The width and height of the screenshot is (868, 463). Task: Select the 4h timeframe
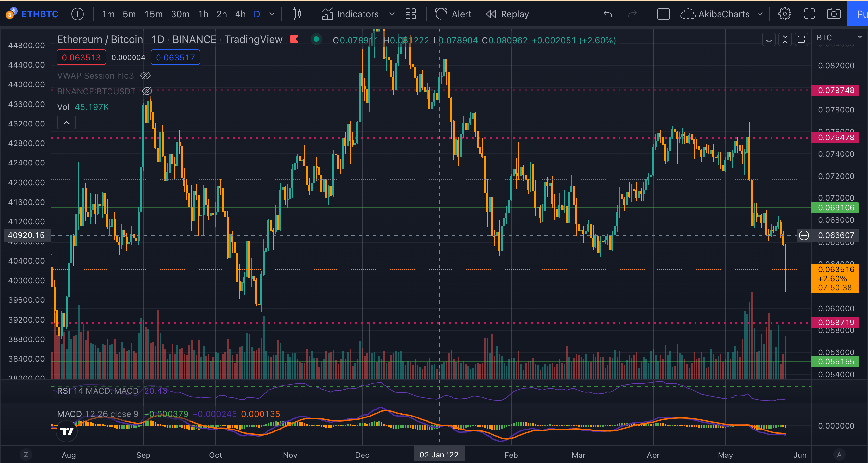pyautogui.click(x=240, y=14)
